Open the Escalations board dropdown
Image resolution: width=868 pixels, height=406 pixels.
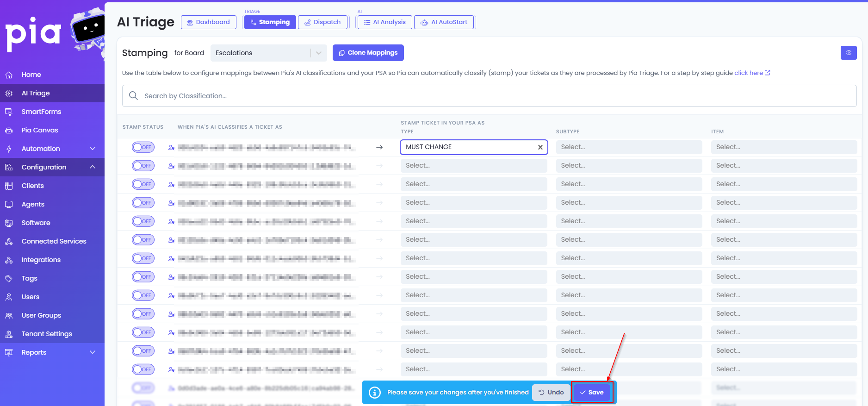coord(268,53)
